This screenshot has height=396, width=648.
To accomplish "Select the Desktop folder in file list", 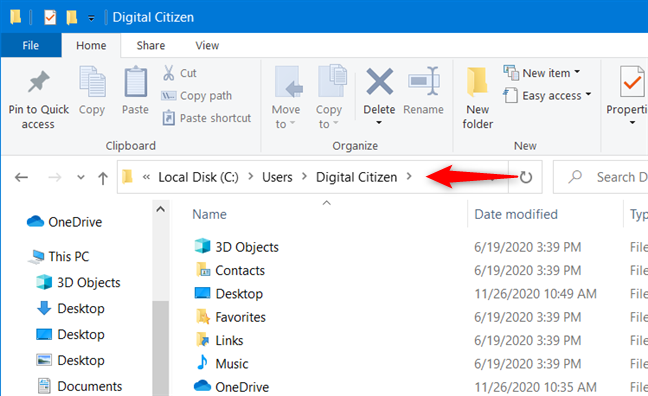I will (x=229, y=293).
